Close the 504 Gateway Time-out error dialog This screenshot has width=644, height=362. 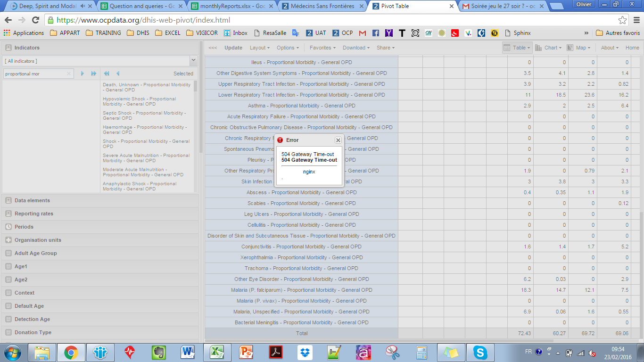[x=338, y=140]
